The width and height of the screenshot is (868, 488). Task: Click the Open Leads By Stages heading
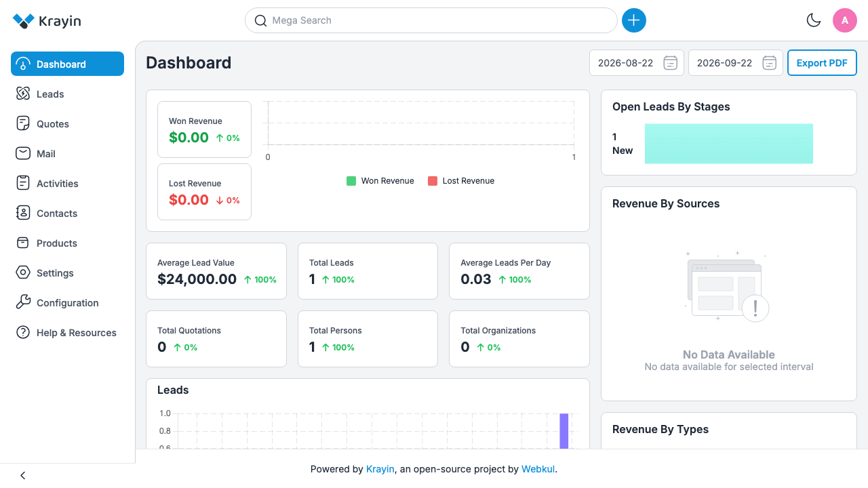click(671, 106)
